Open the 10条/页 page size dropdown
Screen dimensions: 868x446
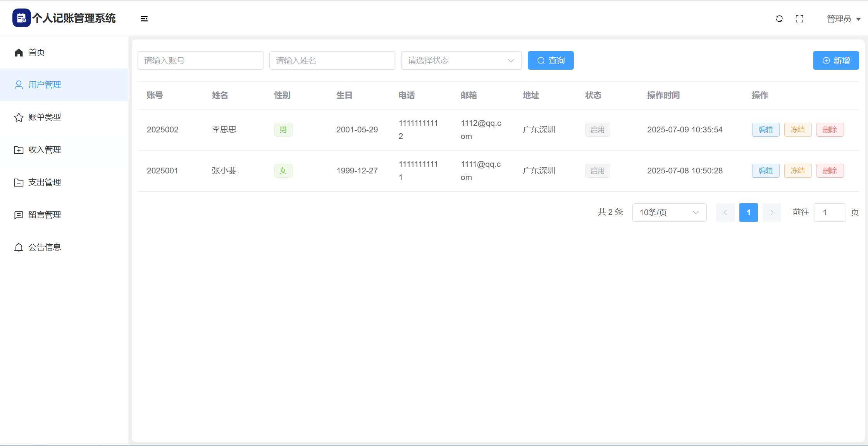tap(669, 213)
